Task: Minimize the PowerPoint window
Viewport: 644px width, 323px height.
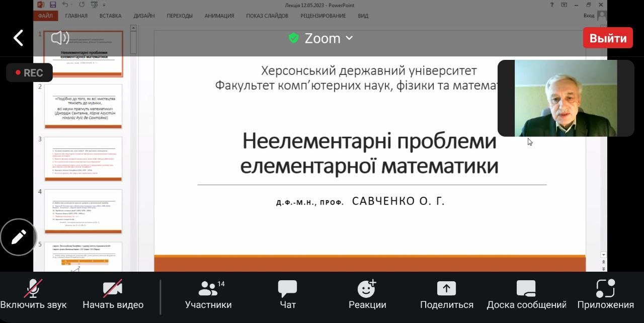Action: (577, 5)
